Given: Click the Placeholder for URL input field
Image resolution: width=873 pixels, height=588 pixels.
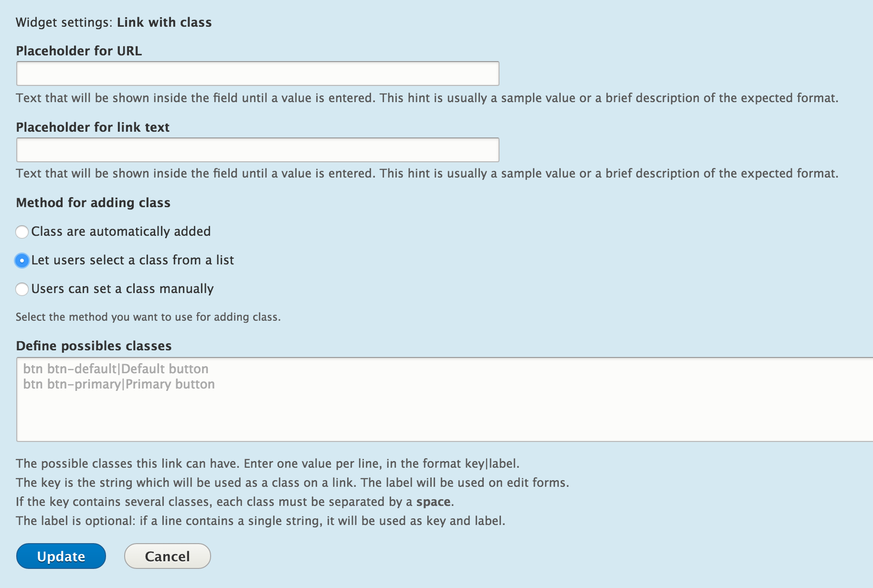Looking at the screenshot, I should click(x=257, y=73).
